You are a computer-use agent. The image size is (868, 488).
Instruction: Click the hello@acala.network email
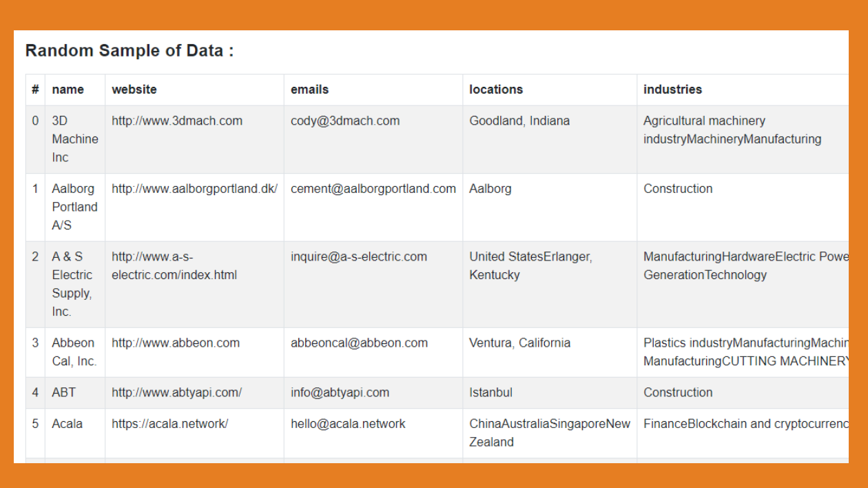348,424
